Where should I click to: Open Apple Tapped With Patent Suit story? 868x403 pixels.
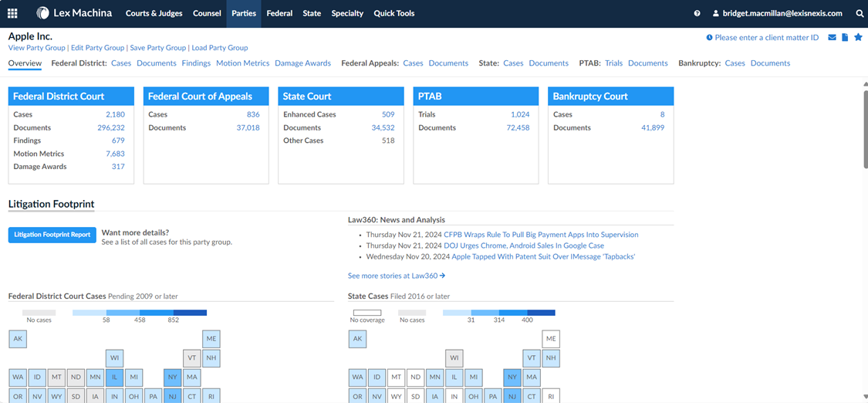543,257
